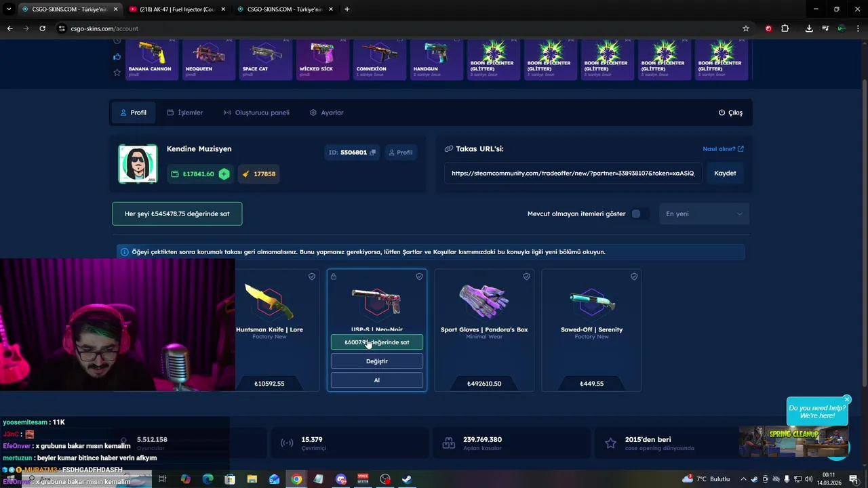Show hidden system tray icons chevron
This screenshot has width=868, height=488.
click(743, 479)
